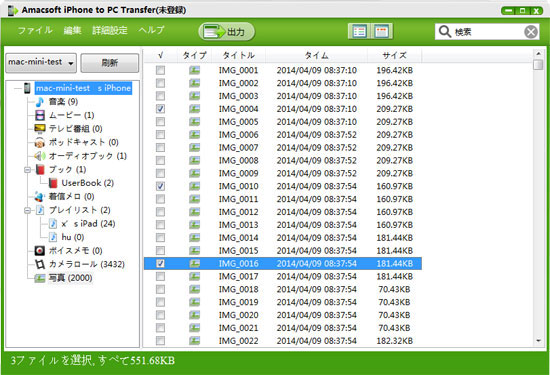Collapse the プレイリスト tree node
Screen dimensions: 550x375
[x=27, y=210]
